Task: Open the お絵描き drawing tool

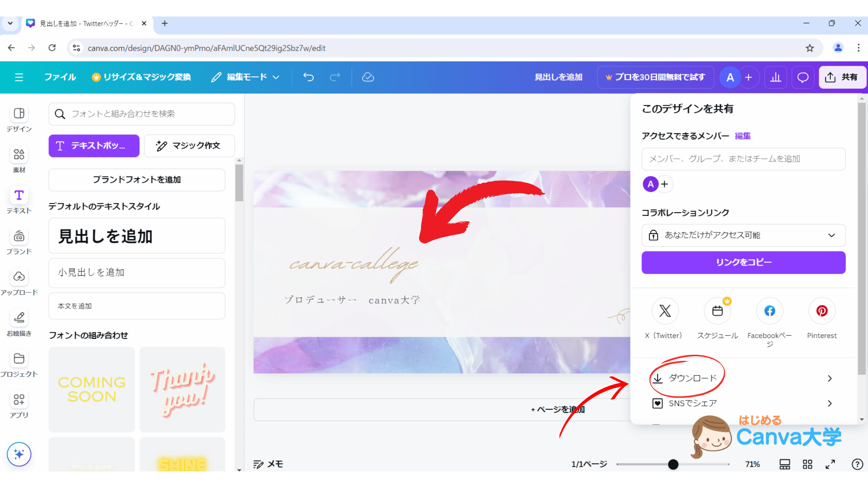Action: point(19,323)
